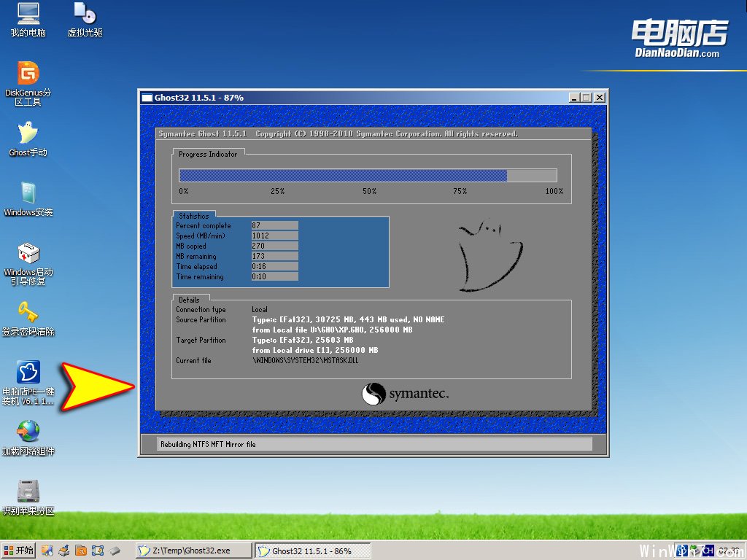The image size is (747, 560).
Task: Click the orange folder search quick launch icon
Action: click(81, 551)
